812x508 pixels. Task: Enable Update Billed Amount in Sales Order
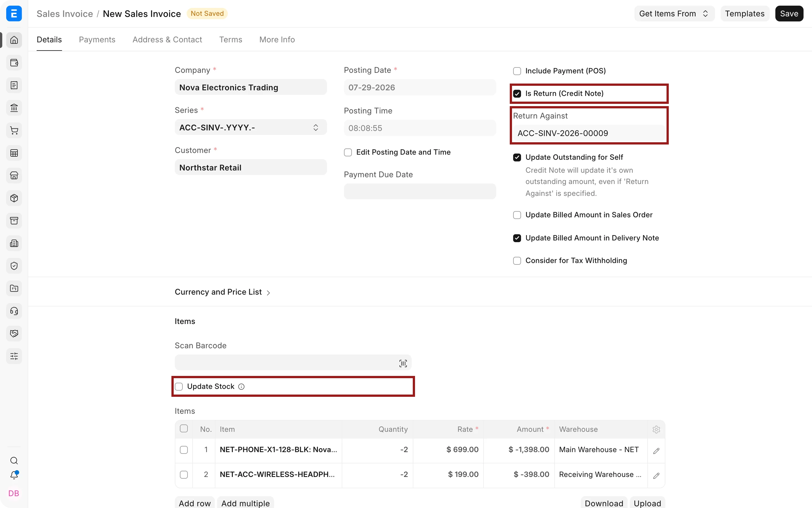click(517, 215)
